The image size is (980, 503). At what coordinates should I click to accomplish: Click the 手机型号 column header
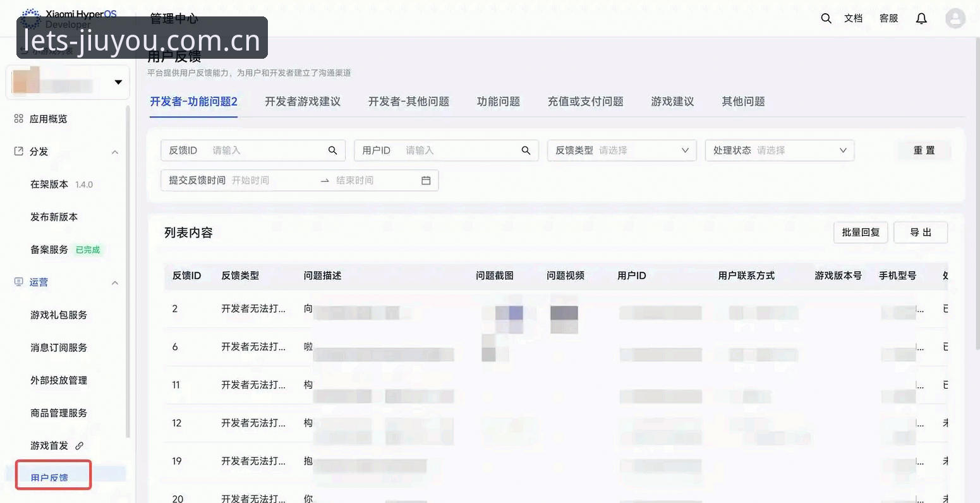point(898,276)
